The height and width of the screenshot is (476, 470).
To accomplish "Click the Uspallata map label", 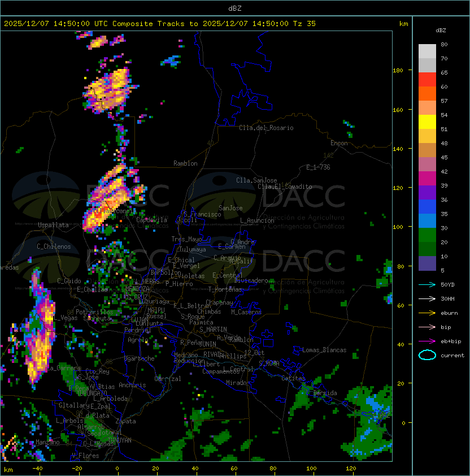I will tap(53, 225).
